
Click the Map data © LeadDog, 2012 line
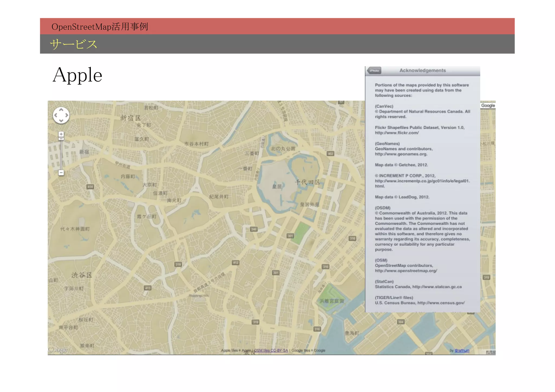point(402,197)
